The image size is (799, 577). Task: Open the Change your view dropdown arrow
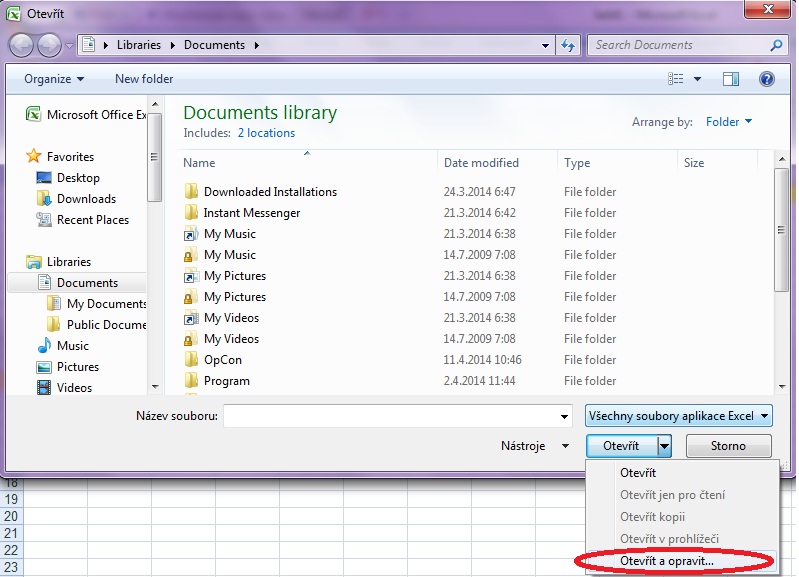click(x=698, y=79)
